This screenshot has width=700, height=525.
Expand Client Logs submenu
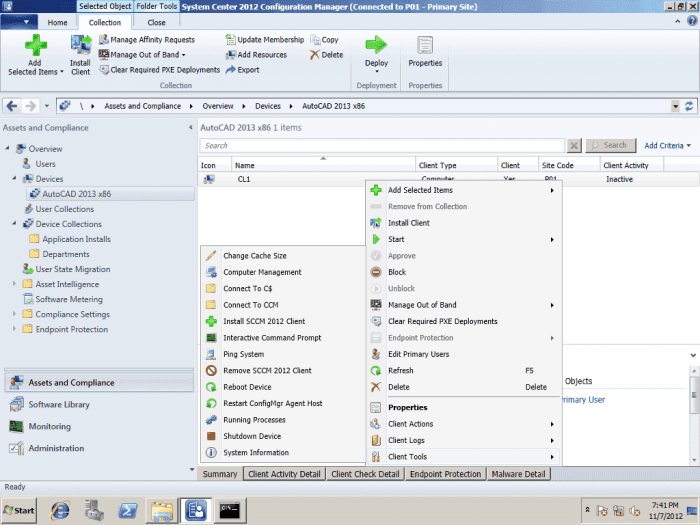[463, 440]
